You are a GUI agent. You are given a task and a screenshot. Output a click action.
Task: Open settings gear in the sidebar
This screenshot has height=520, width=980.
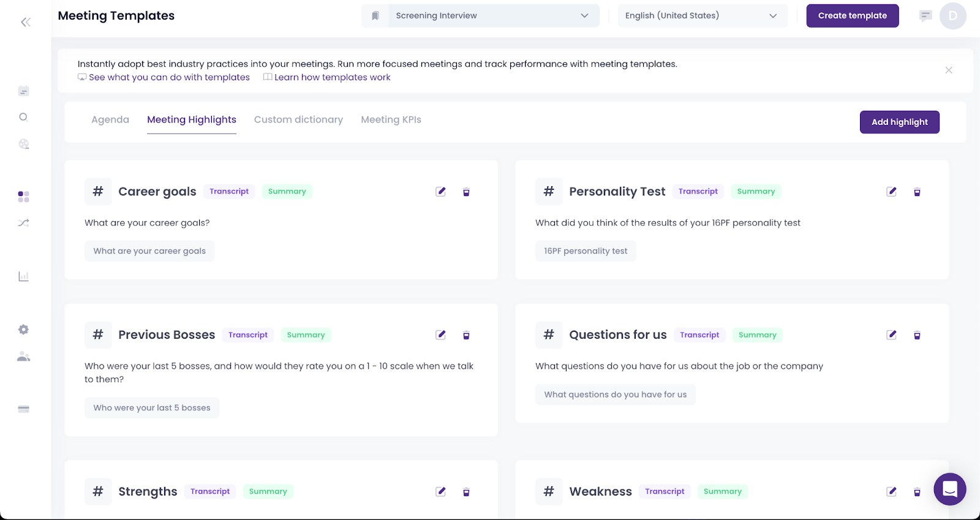coord(23,330)
